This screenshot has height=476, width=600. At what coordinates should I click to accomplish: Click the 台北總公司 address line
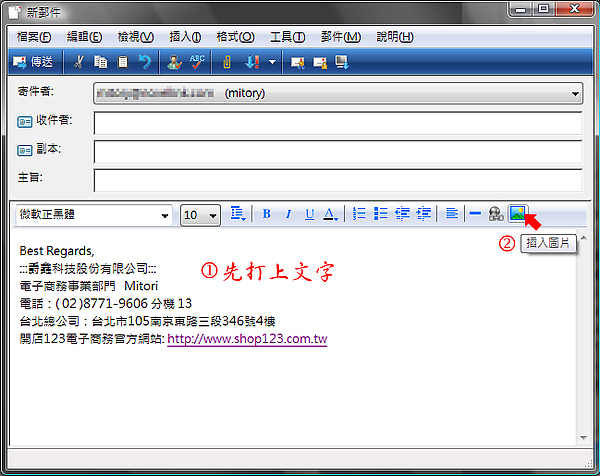click(147, 321)
